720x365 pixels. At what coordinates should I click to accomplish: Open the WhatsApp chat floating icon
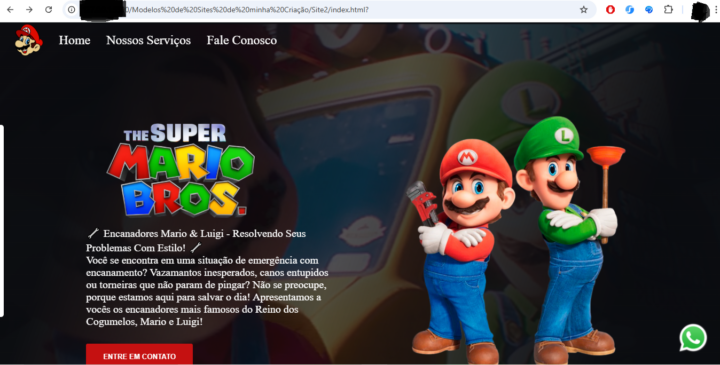pyautogui.click(x=693, y=338)
